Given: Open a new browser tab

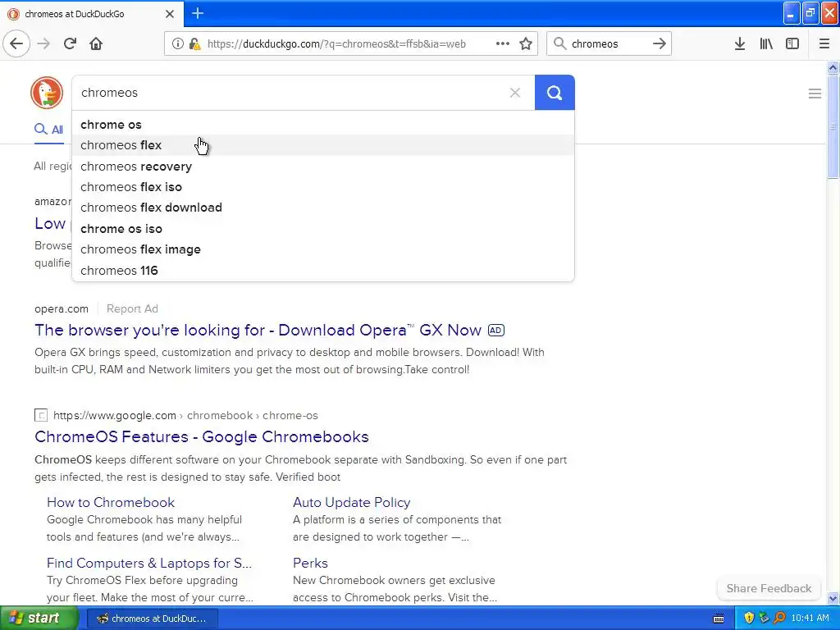Looking at the screenshot, I should coord(198,13).
